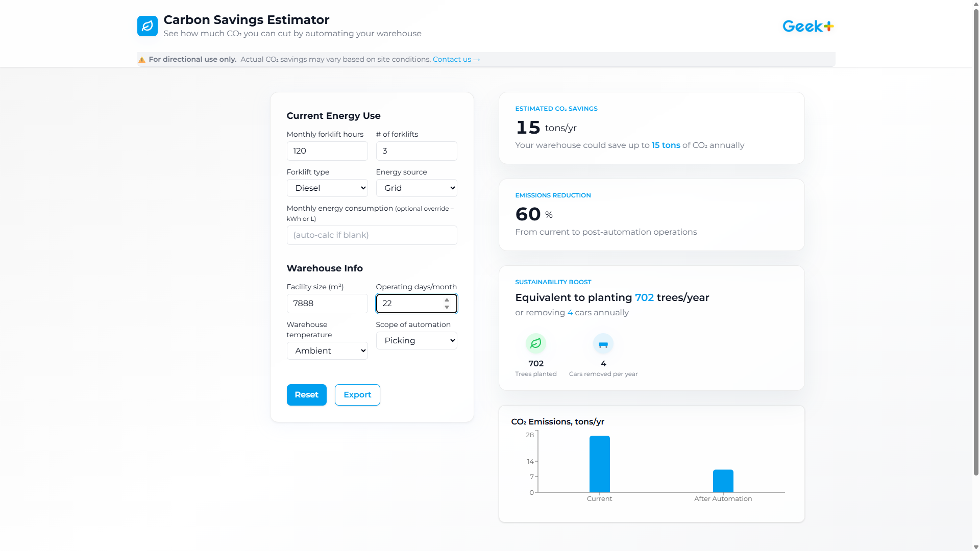Click the leaf icon above Trees planted
The width and height of the screenshot is (980, 551).
535,344
